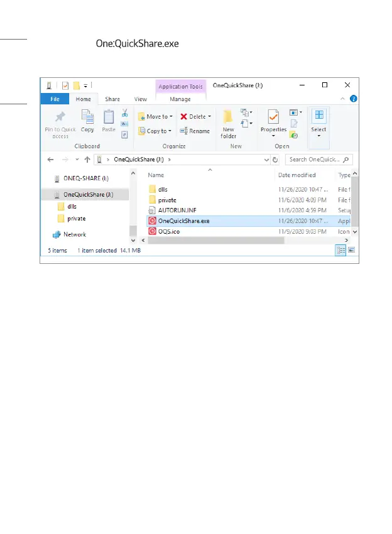
Task: Click OneQuickShare (J:) in address bar
Action: click(139, 160)
